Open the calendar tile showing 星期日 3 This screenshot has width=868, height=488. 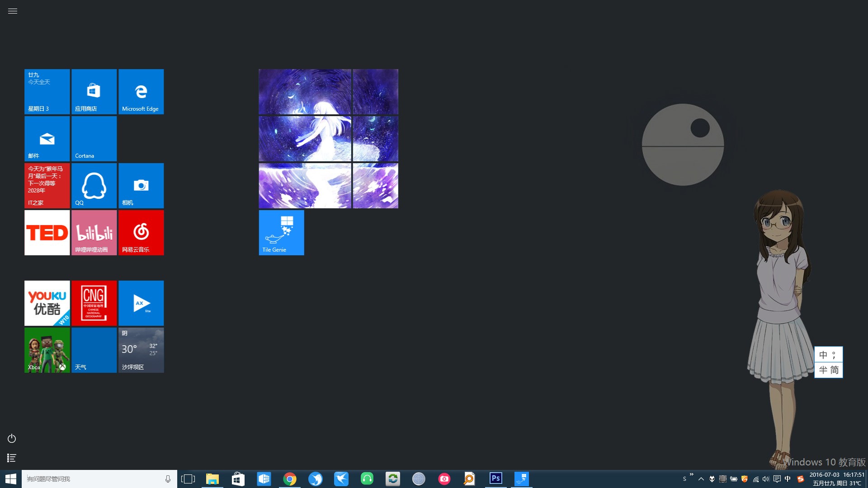47,92
